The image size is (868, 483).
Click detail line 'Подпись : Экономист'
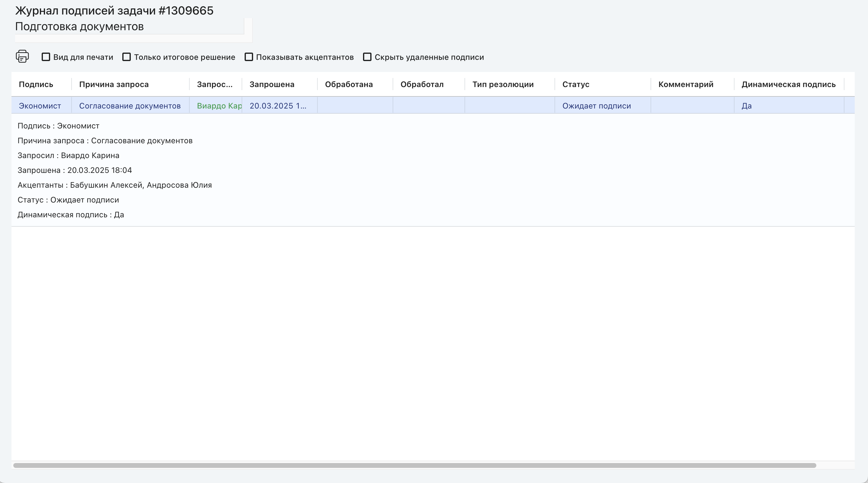tap(59, 126)
